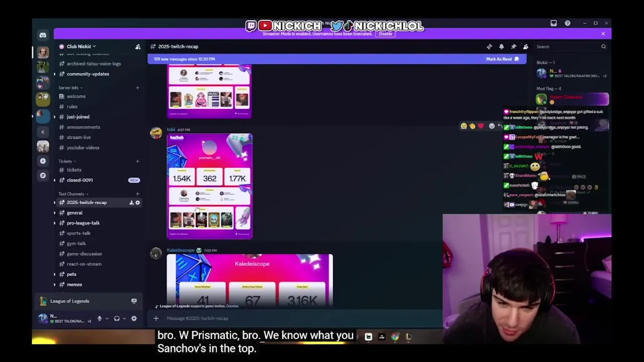This screenshot has height=362, width=644.
Task: Open the Nickić member entry in member list
Action: [572, 73]
